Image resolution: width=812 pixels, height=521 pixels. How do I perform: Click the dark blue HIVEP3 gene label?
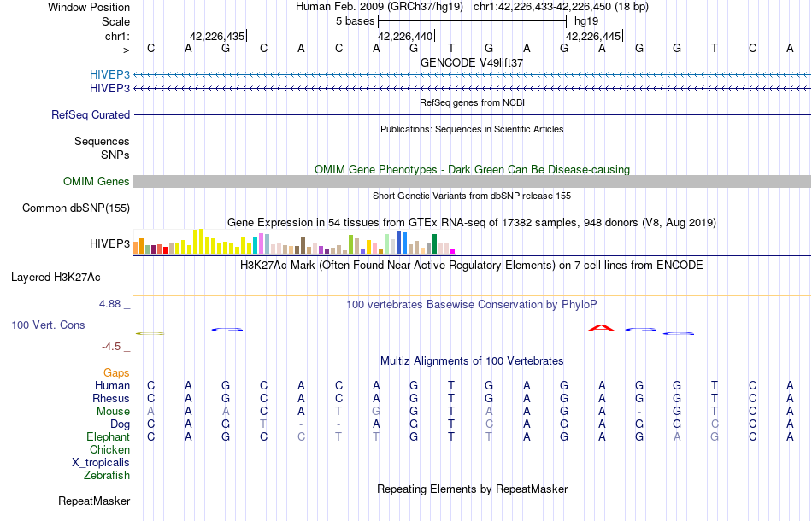click(109, 89)
